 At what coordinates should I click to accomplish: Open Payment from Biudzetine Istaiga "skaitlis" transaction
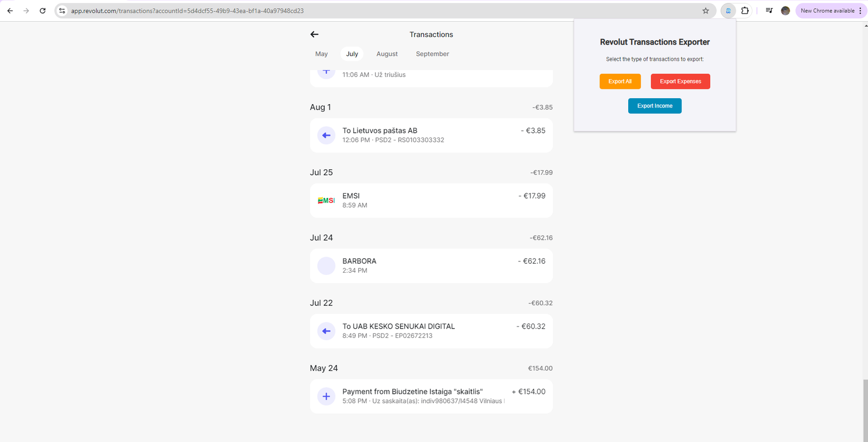pyautogui.click(x=431, y=396)
